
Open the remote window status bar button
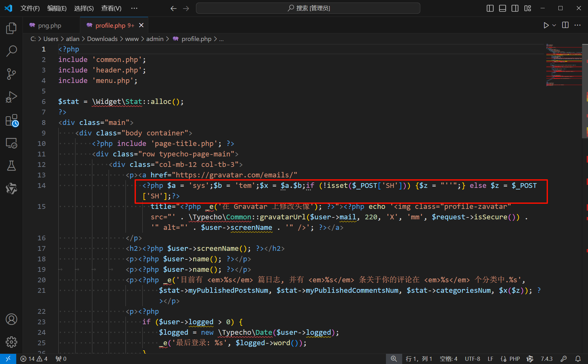tap(8, 359)
